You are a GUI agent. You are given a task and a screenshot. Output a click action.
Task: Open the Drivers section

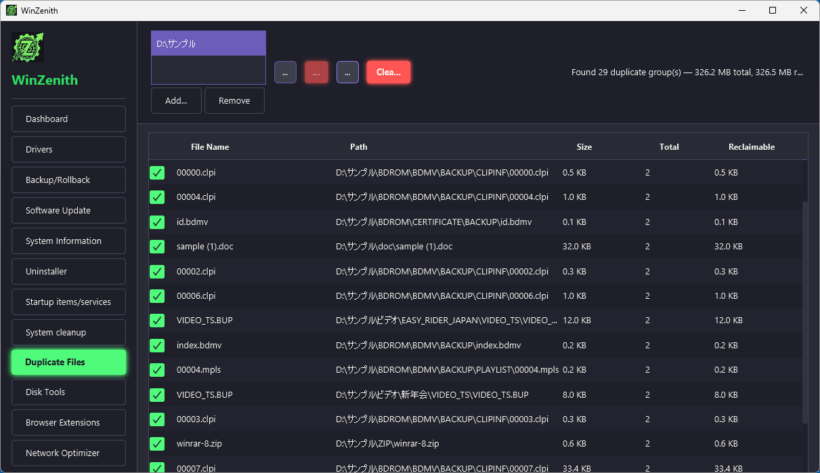click(69, 149)
